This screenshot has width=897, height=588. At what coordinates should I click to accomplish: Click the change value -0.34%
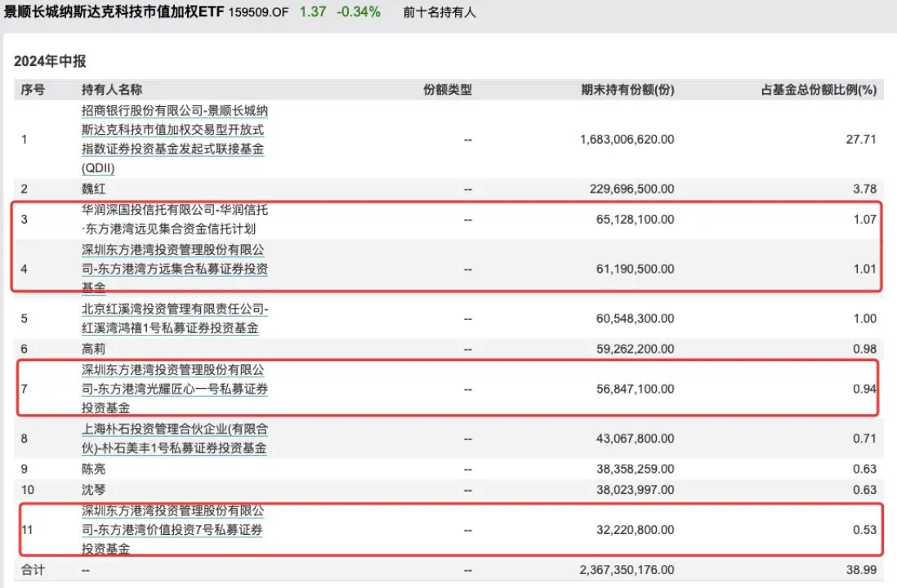358,12
